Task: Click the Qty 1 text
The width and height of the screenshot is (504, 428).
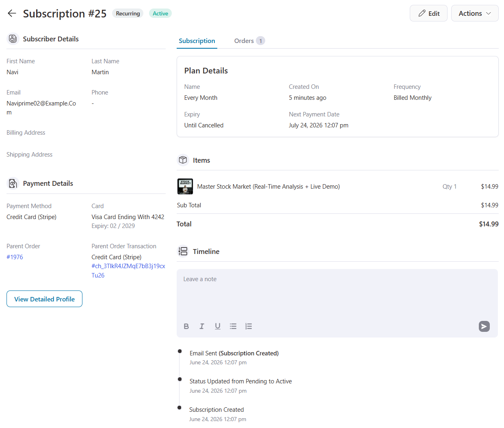Action: 450,187
